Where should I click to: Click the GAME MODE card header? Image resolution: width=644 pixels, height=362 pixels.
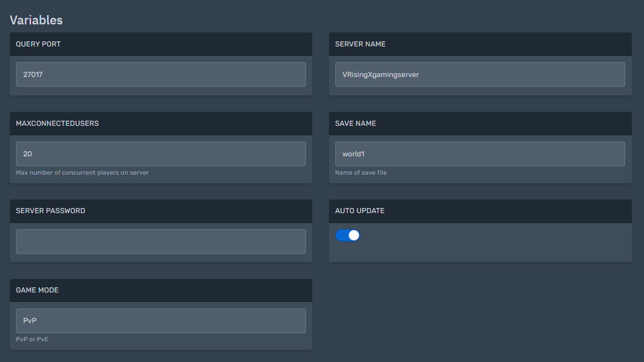click(x=37, y=290)
